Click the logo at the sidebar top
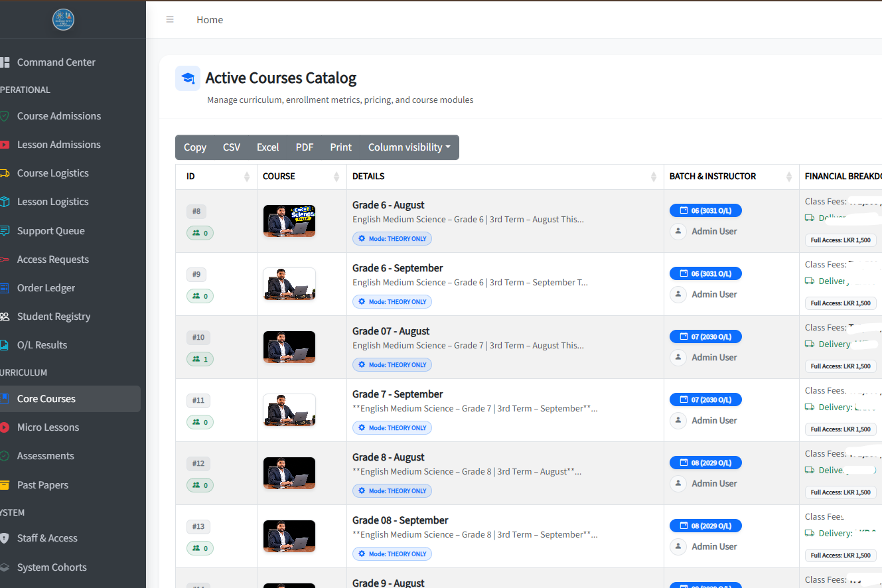Viewport: 882px width, 588px height. (x=63, y=19)
